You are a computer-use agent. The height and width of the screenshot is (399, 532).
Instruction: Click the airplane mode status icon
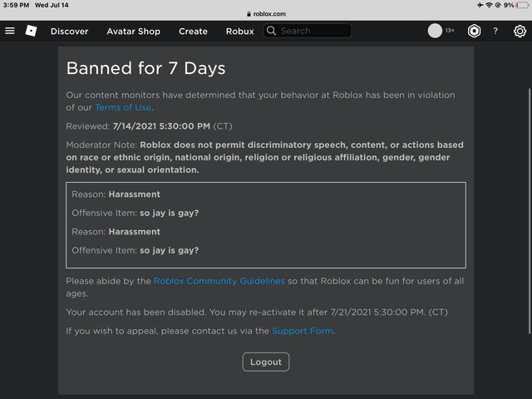coord(480,5)
